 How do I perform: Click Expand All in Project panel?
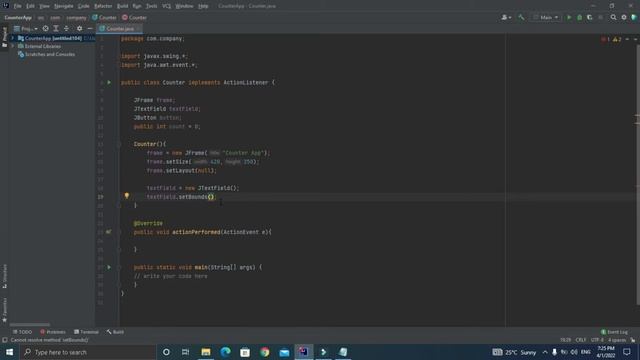[x=56, y=29]
